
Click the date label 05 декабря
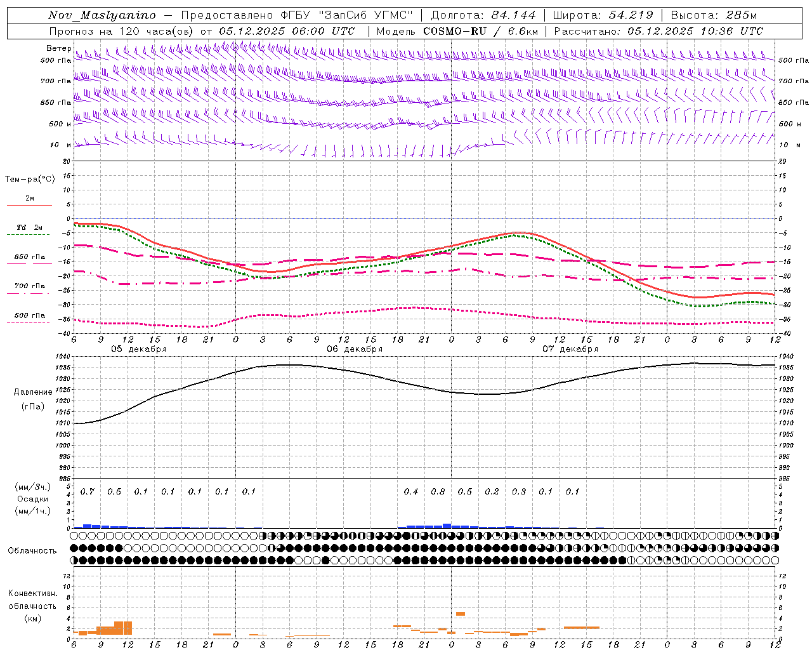tap(139, 349)
